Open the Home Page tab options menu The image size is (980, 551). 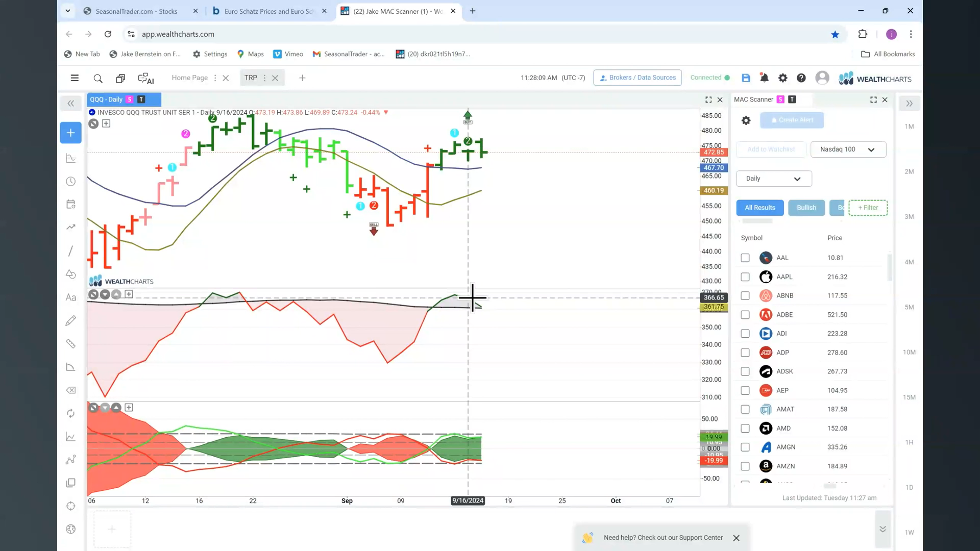coord(215,78)
